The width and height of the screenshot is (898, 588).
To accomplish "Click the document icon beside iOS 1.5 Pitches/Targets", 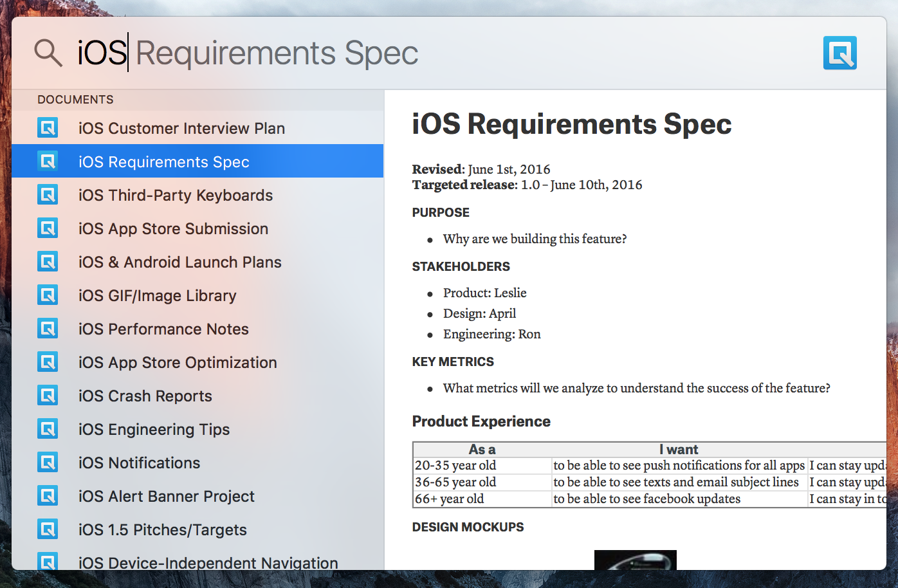I will pyautogui.click(x=48, y=529).
